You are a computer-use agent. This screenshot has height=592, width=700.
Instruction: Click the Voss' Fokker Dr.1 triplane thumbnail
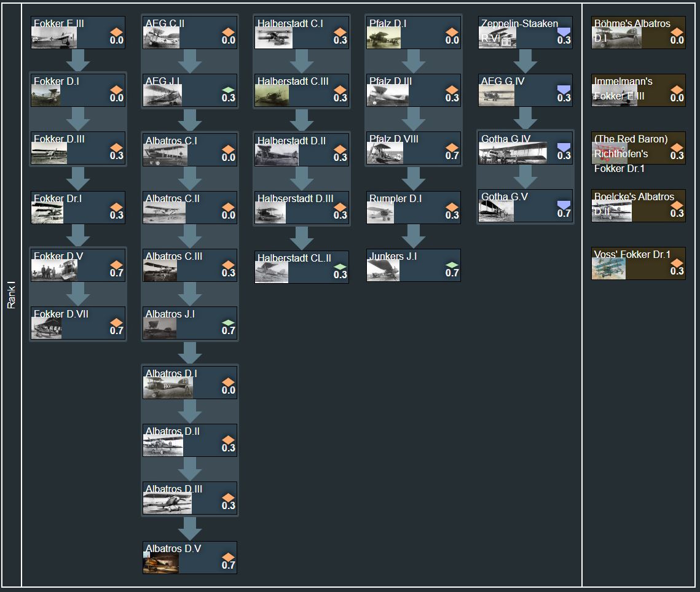pyautogui.click(x=609, y=268)
